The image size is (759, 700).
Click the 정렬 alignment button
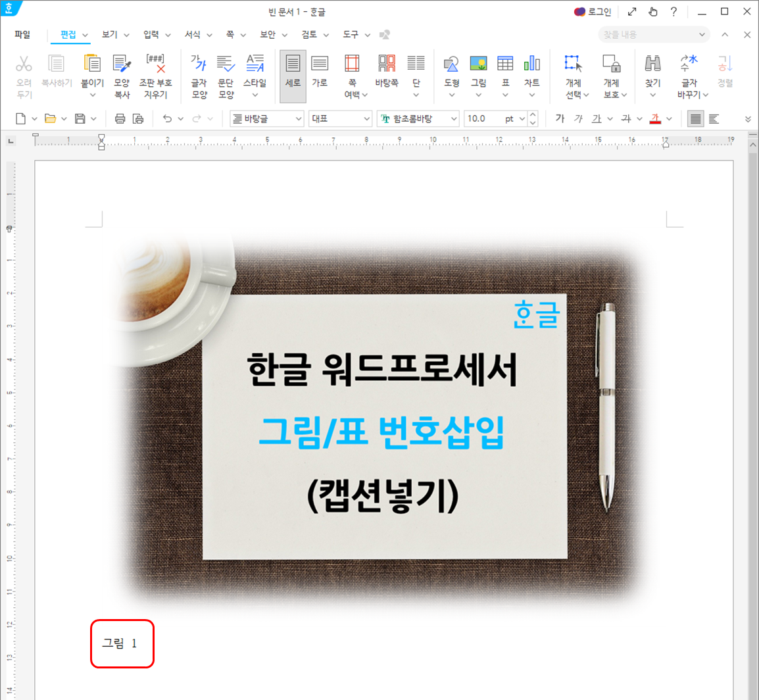click(725, 72)
